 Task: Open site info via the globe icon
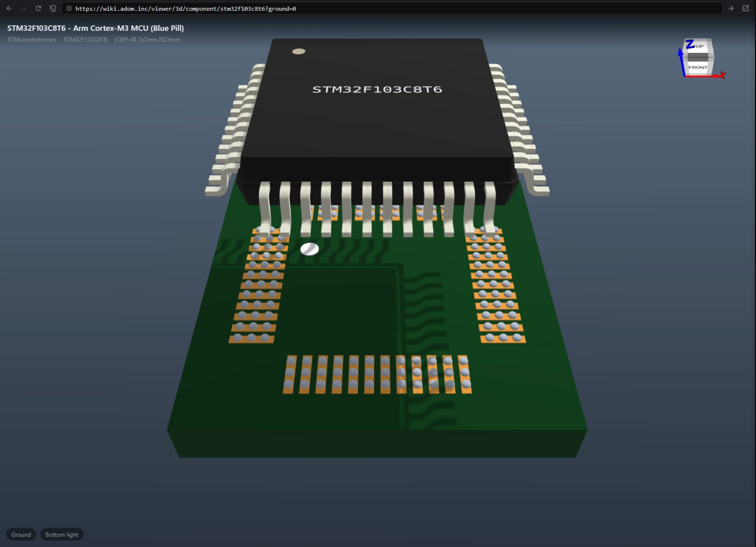(69, 8)
